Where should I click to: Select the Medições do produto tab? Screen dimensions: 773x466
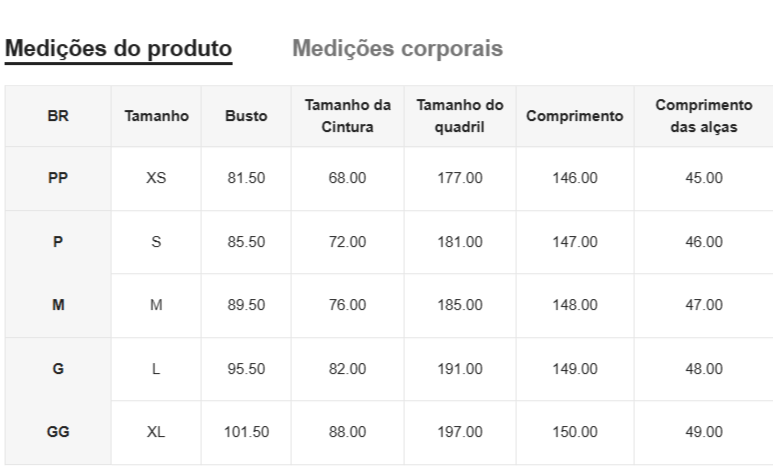point(118,48)
